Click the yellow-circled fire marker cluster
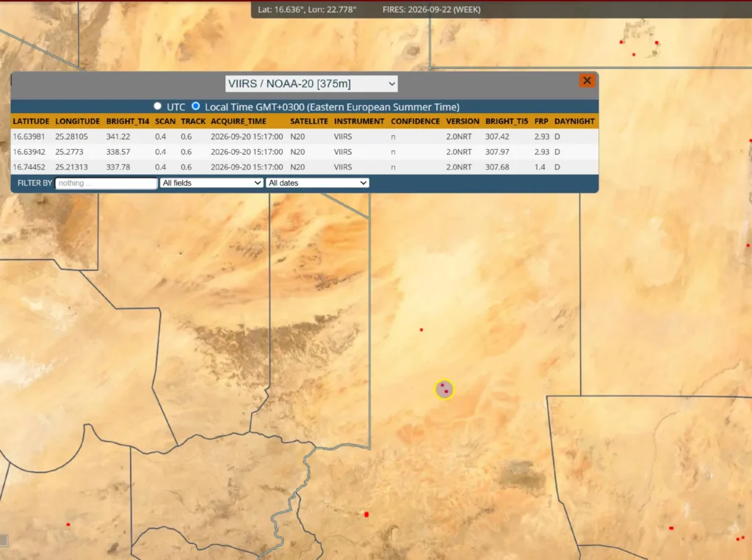This screenshot has width=752, height=560. tap(444, 389)
